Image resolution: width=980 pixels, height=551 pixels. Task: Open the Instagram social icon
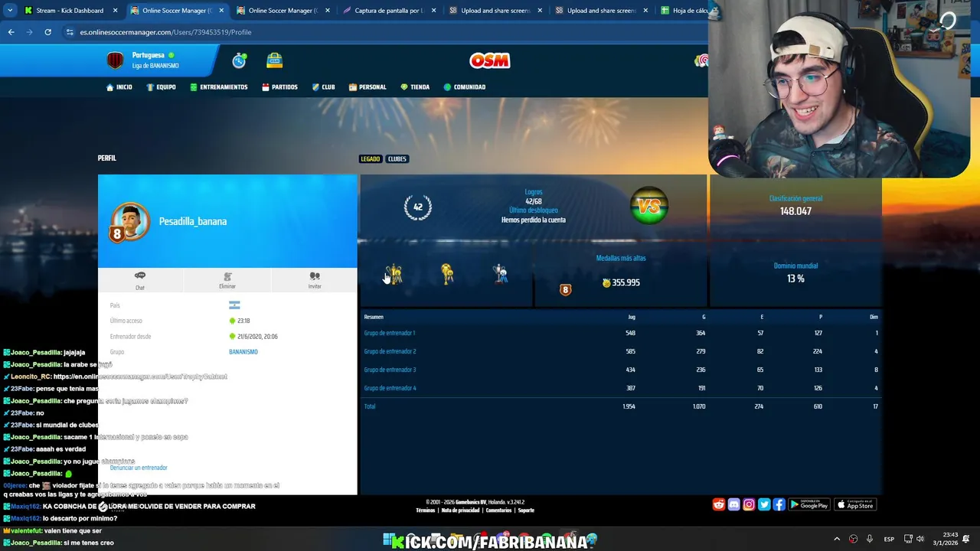[749, 504]
